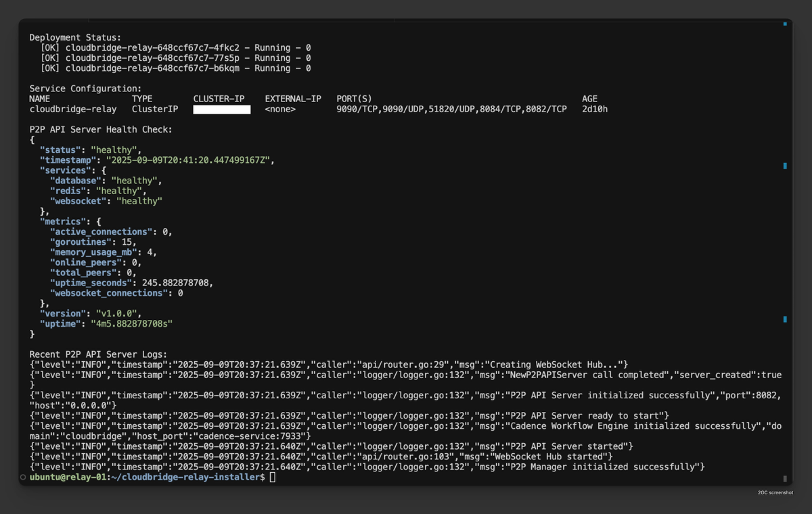This screenshot has height=514, width=812.
Task: Click the "<none>" external IP value
Action: click(x=280, y=109)
